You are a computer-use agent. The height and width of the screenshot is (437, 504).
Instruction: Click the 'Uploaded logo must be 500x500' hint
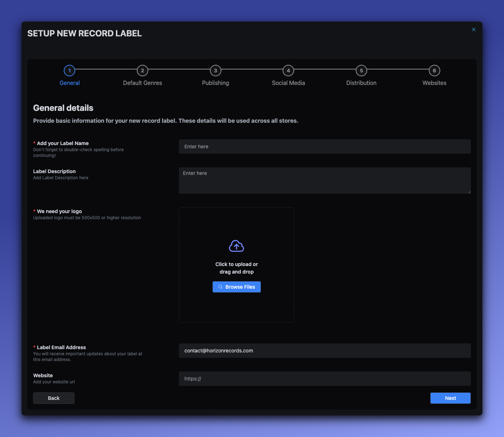pyautogui.click(x=87, y=218)
